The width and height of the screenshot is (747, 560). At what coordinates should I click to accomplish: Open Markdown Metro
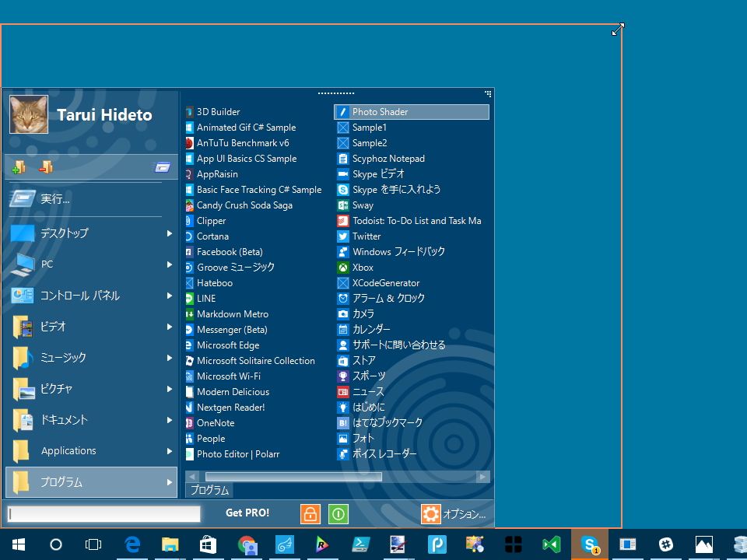(x=226, y=314)
